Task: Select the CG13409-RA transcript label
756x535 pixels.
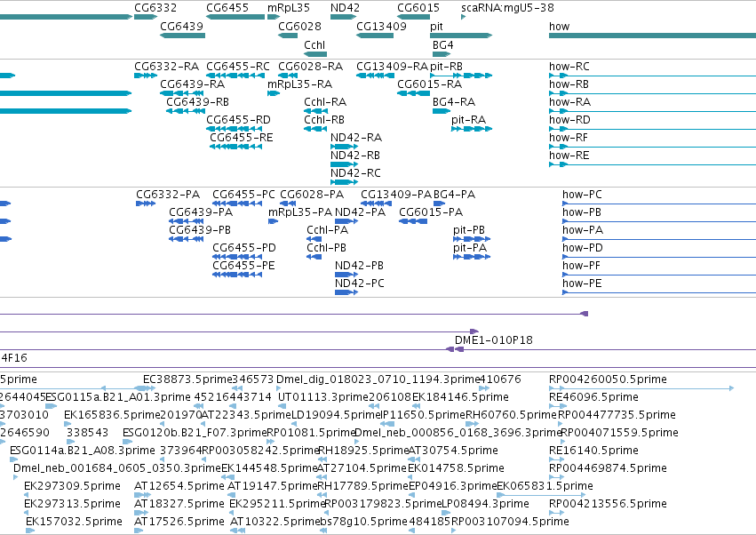Action: coord(392,66)
